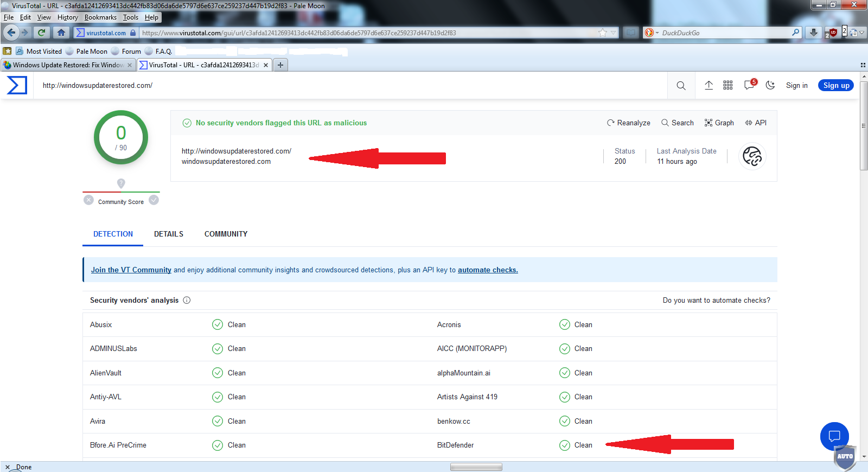This screenshot has width=868, height=472.
Task: Click the vertical page scrollbar thumb
Action: (864, 126)
